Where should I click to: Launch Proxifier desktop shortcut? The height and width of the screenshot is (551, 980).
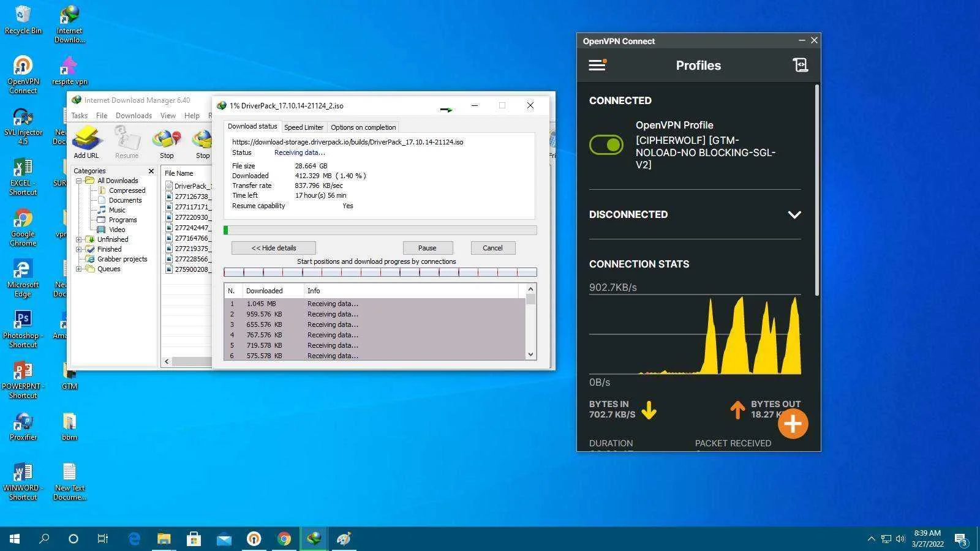click(23, 426)
